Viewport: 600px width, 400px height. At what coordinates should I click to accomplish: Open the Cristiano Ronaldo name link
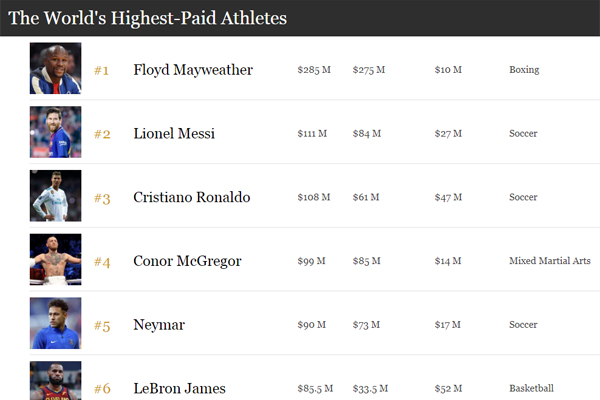[x=192, y=197]
